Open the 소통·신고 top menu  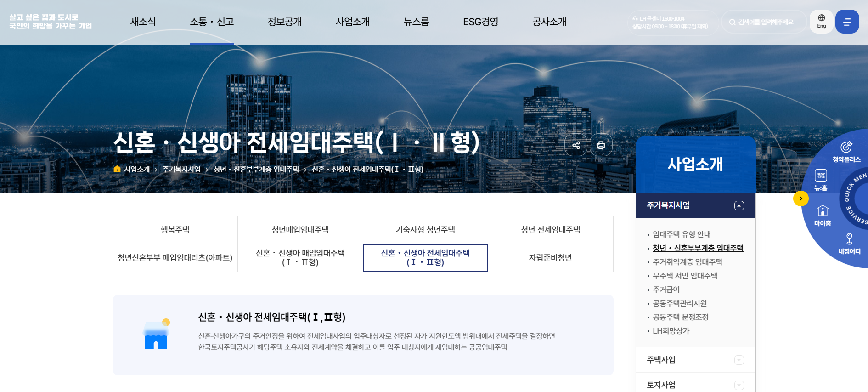(x=212, y=22)
